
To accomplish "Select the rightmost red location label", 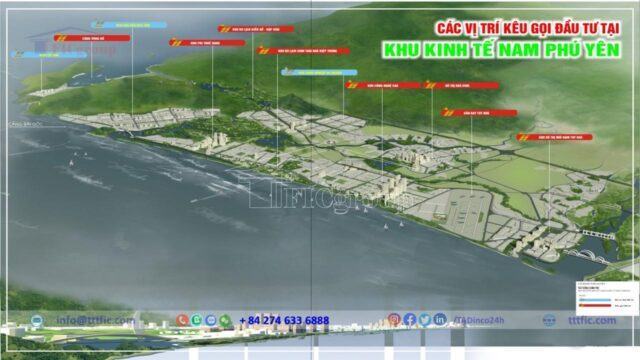I will point(555,137).
